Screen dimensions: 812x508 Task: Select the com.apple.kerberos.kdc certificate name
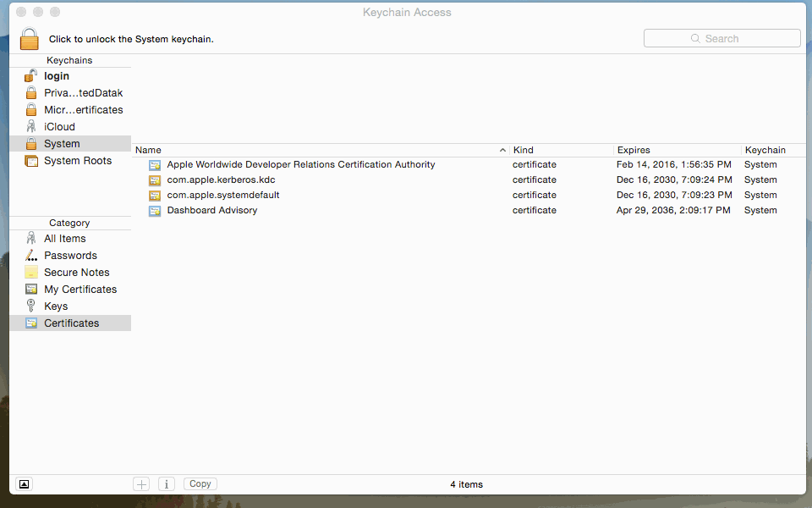click(221, 179)
